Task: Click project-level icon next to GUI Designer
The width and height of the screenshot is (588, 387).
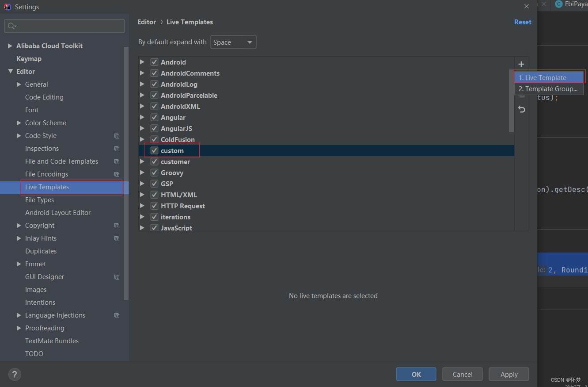Action: point(117,277)
